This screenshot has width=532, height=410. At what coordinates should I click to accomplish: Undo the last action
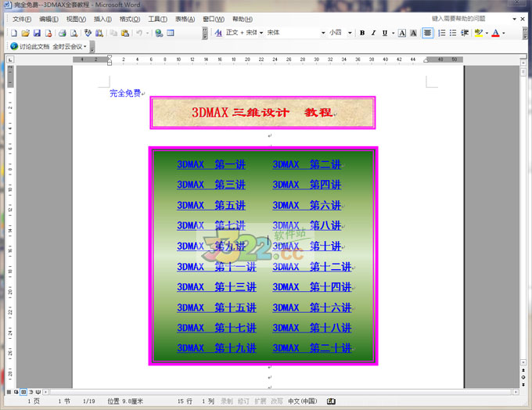[x=139, y=33]
